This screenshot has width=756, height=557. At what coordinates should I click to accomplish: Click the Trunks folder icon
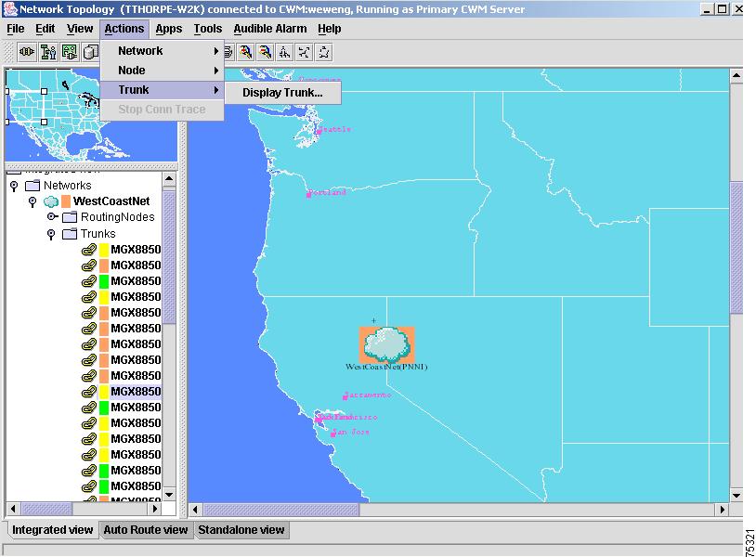click(70, 234)
